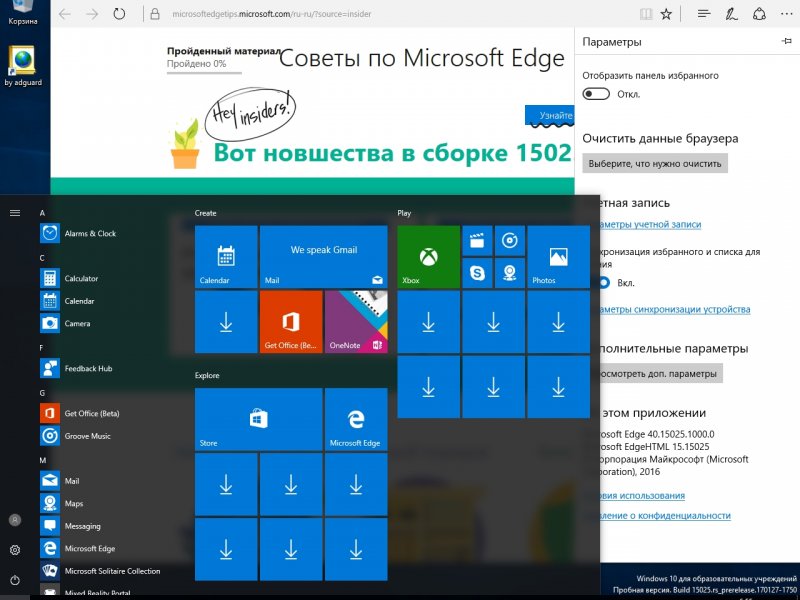Screen dimensions: 800x600
Task: Click the Edge back arrow
Action: click(65, 14)
